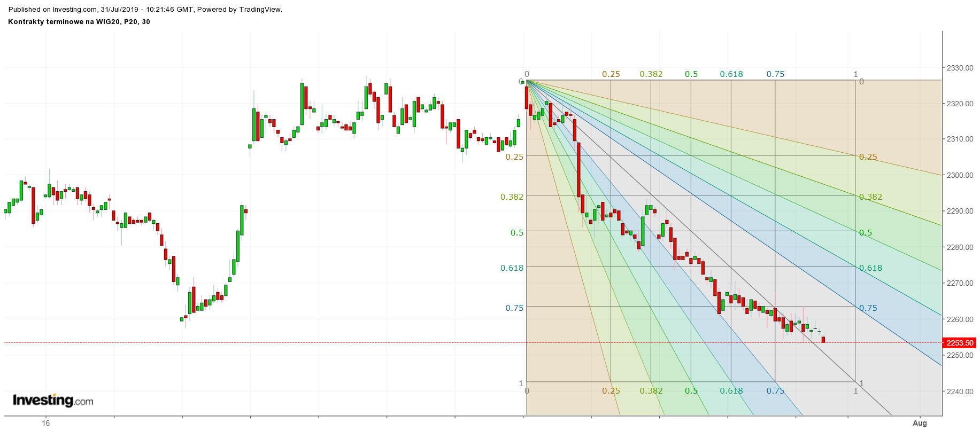The width and height of the screenshot is (980, 431).
Task: Click the 'Published on Investing.com' header line
Action: pos(145,9)
